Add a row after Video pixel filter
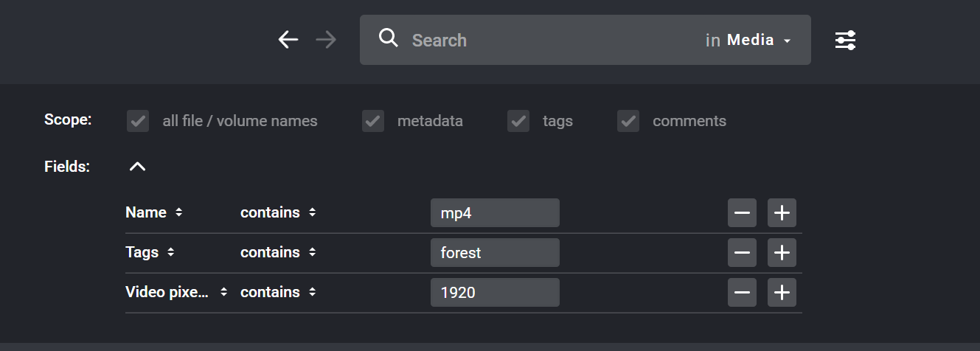This screenshot has width=980, height=351. pyautogui.click(x=782, y=293)
